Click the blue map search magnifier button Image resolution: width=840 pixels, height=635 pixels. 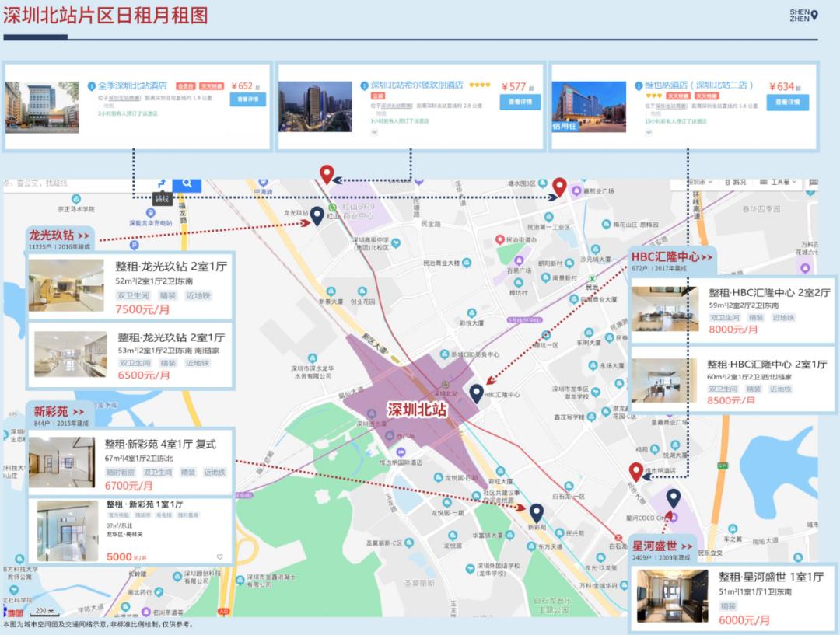pyautogui.click(x=187, y=183)
